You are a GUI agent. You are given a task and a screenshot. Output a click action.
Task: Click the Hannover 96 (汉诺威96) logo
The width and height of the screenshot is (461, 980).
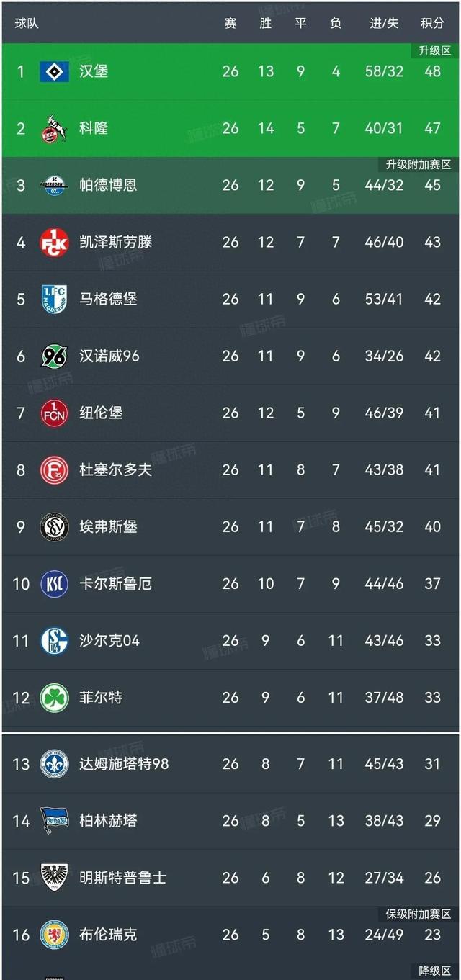(54, 356)
